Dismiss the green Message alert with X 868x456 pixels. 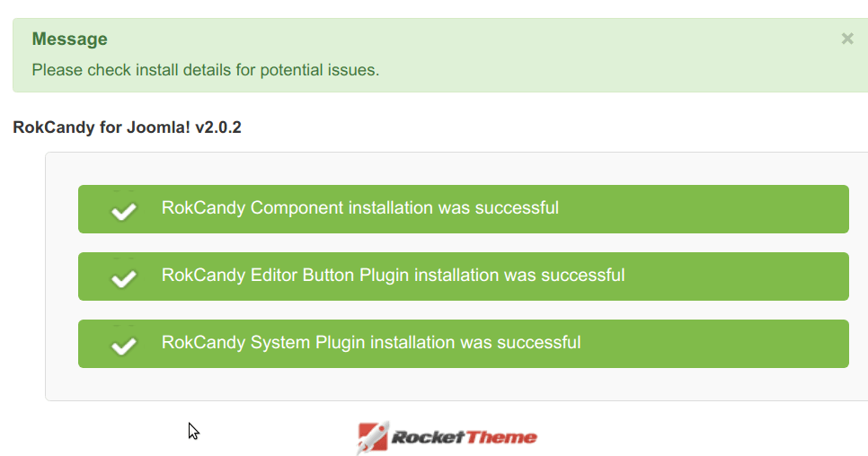(847, 39)
